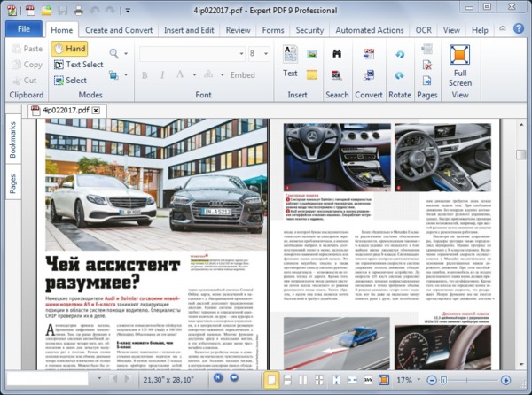Go to first page with blue circle button
The height and width of the screenshot is (395, 532).
pos(218,377)
